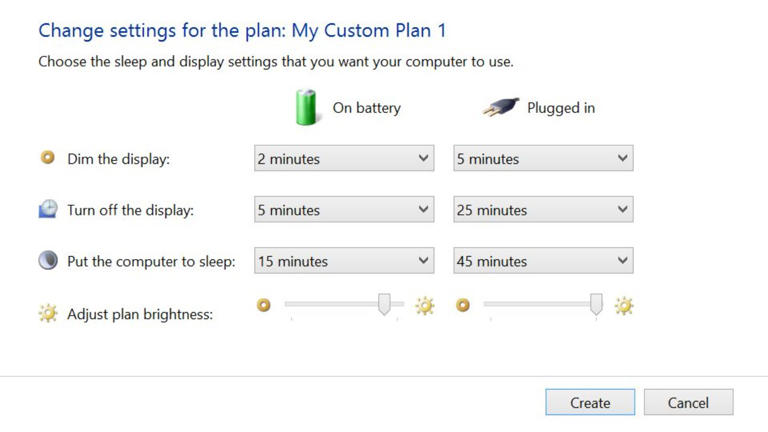The height and width of the screenshot is (432, 768).
Task: Click the On battery brightness slider handle
Action: [384, 304]
